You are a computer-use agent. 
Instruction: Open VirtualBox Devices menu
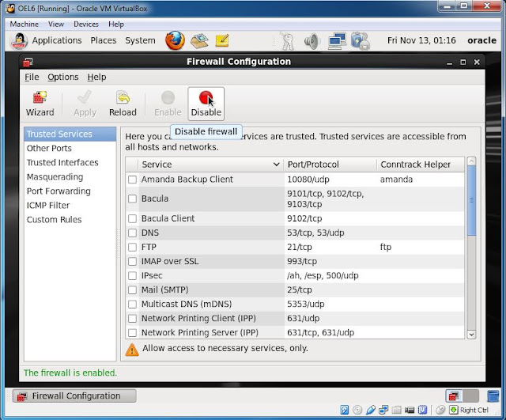[x=86, y=25]
